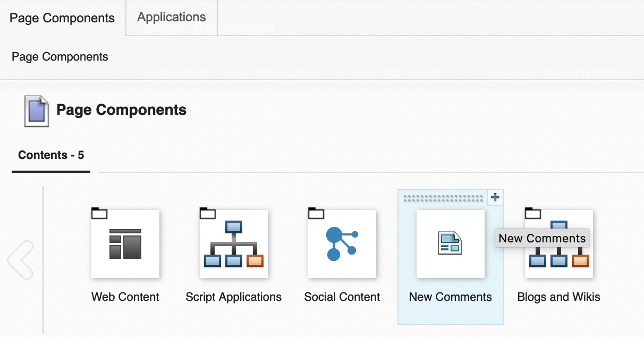
Task: Switch to the Applications tab
Action: point(171,16)
